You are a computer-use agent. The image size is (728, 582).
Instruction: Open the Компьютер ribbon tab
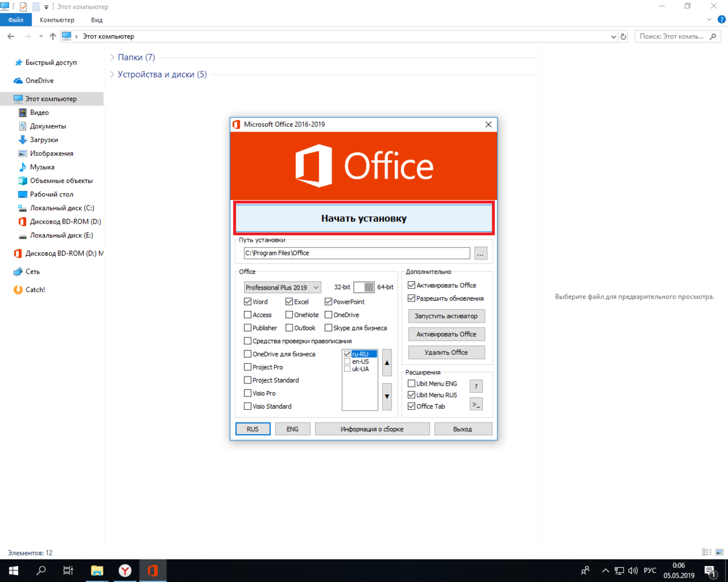coord(57,19)
